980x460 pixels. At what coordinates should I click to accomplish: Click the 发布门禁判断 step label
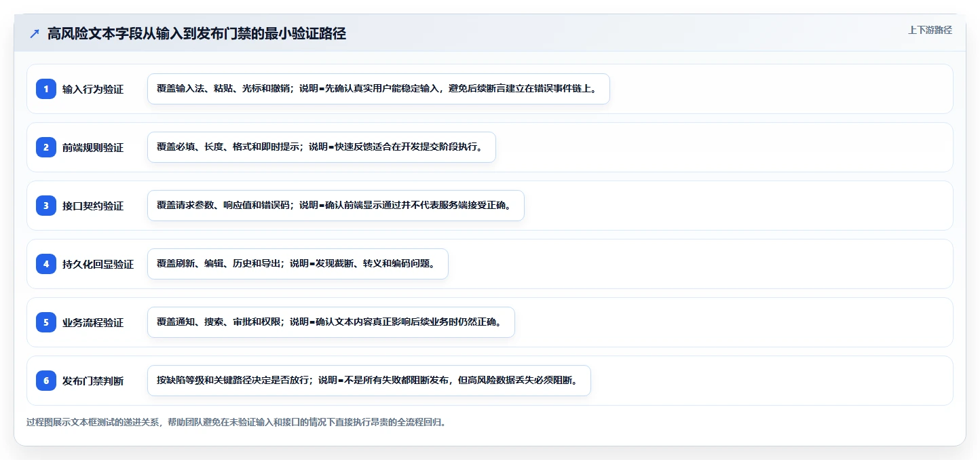pos(93,381)
